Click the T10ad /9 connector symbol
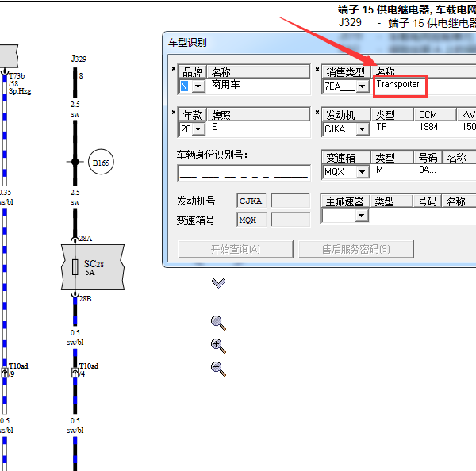 click(5, 373)
